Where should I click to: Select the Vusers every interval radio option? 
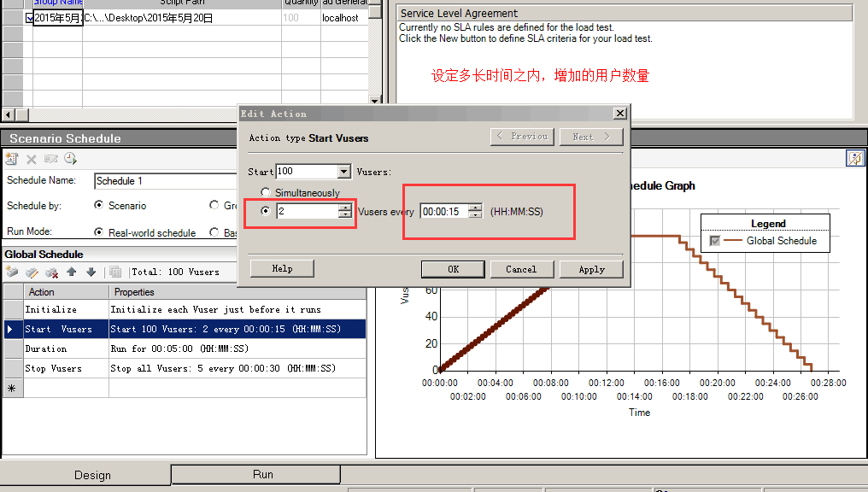[x=265, y=211]
